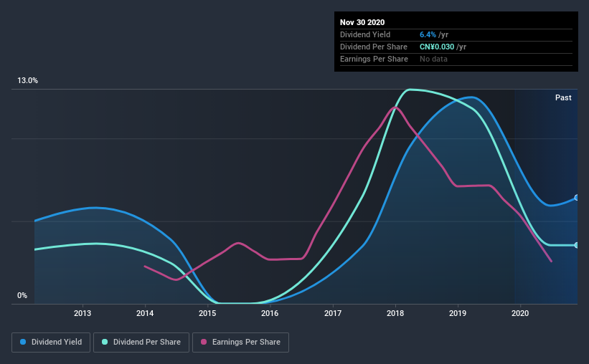Click the teal Dividend Per Share legend dot
Screen dimensions: 589x364
point(105,342)
